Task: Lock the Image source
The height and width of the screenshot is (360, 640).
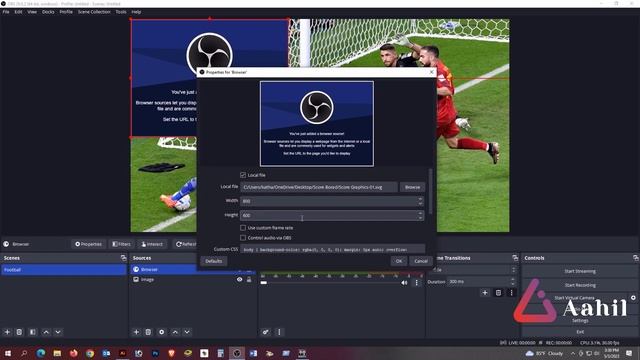Action: coord(249,280)
